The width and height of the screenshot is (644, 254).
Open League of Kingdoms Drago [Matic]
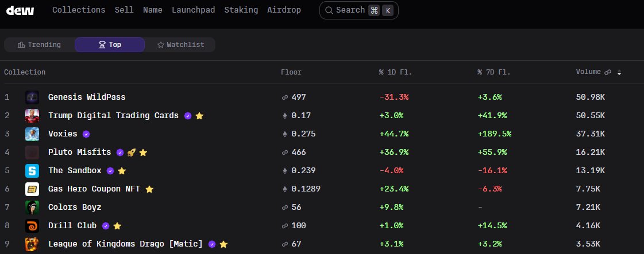point(125,244)
